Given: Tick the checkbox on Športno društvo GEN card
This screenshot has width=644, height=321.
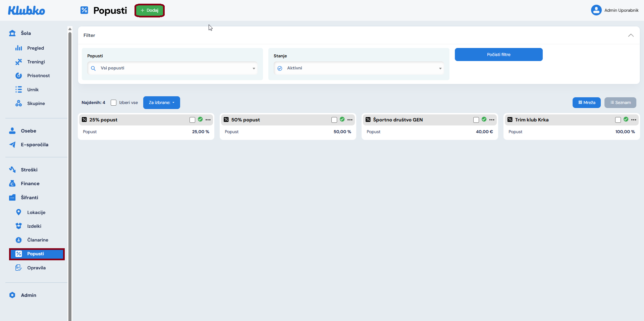Looking at the screenshot, I should pos(476,120).
